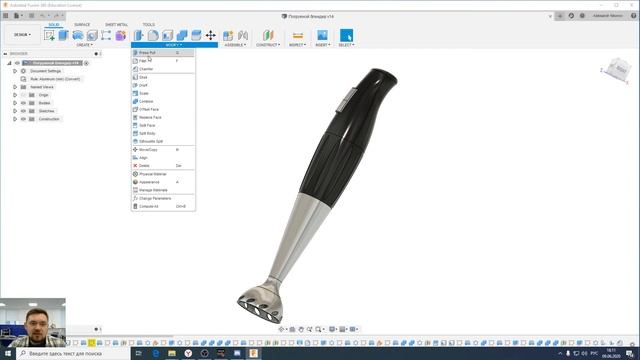Open the Select dropdown menu

click(x=347, y=45)
